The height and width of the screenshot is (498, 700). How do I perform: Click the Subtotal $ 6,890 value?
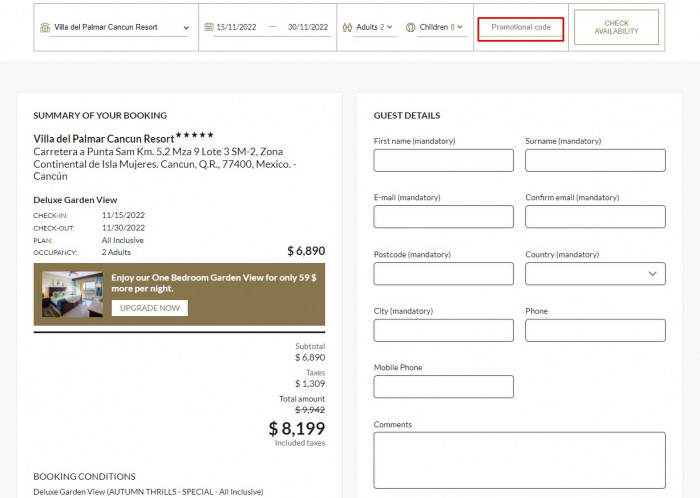(310, 357)
